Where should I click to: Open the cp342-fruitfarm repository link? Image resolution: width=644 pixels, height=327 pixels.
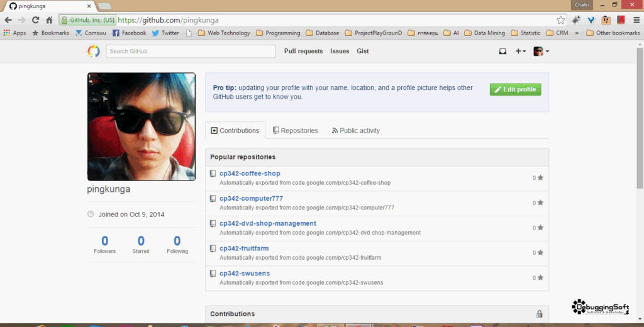[244, 248]
